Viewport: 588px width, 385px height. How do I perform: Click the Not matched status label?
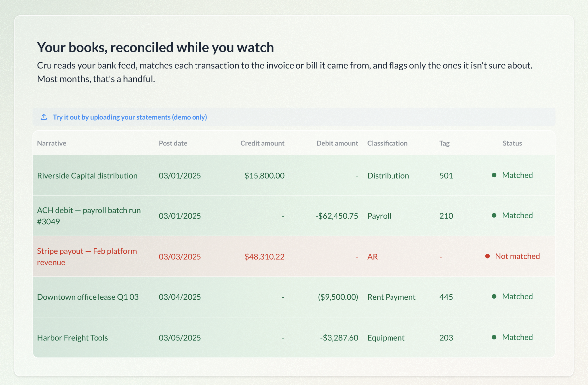517,256
